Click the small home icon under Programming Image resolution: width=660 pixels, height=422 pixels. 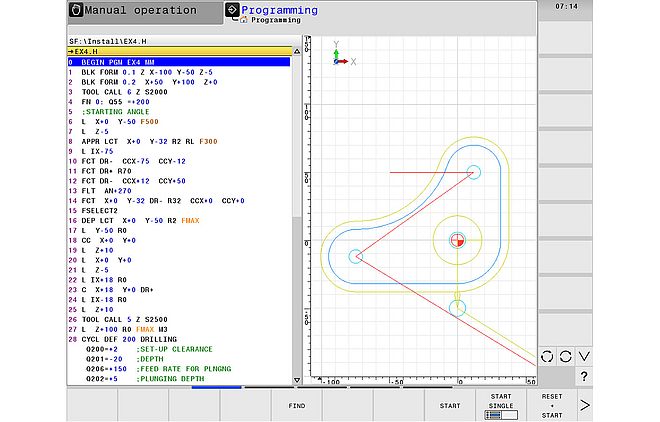[244, 20]
